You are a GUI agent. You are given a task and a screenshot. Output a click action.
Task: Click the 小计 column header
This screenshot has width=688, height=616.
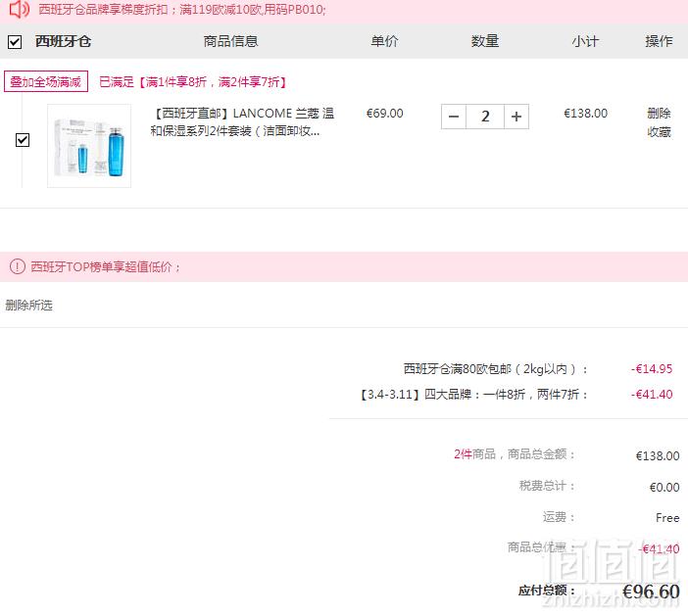tap(585, 41)
